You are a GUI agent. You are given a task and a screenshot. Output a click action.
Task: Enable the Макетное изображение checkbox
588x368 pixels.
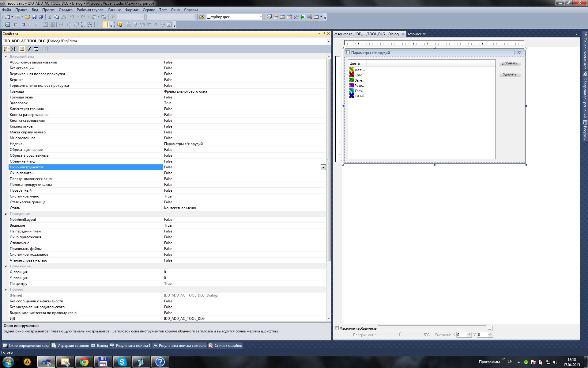point(337,328)
